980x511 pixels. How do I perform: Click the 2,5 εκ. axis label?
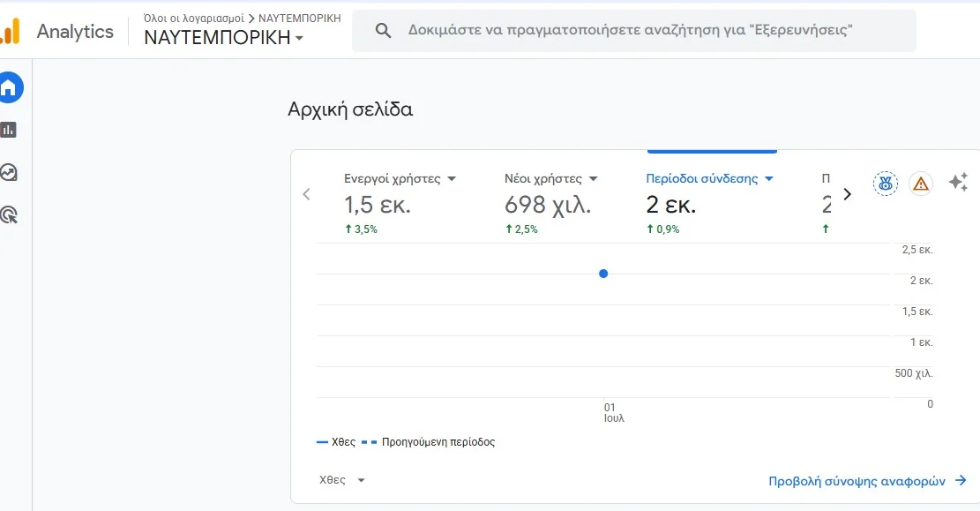tap(916, 250)
